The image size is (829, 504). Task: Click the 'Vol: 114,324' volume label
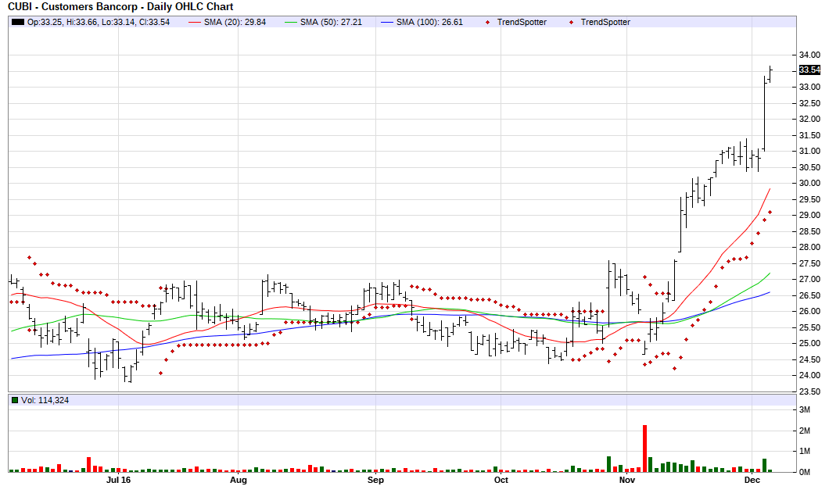[45, 400]
